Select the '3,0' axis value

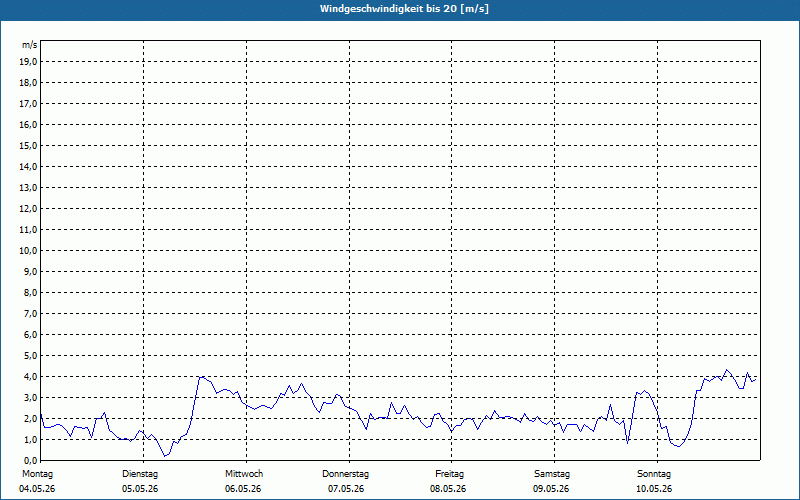pyautogui.click(x=30, y=397)
